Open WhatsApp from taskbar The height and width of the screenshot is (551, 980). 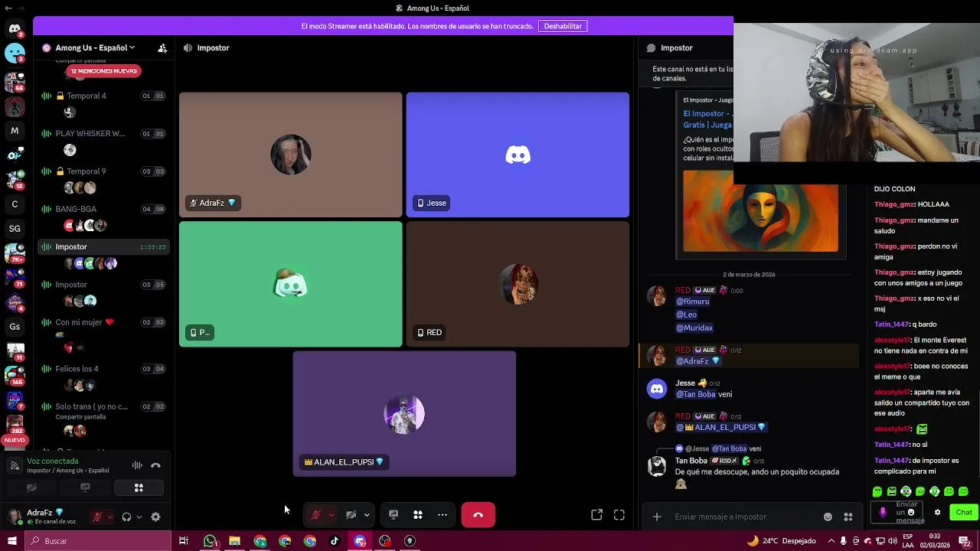(210, 541)
